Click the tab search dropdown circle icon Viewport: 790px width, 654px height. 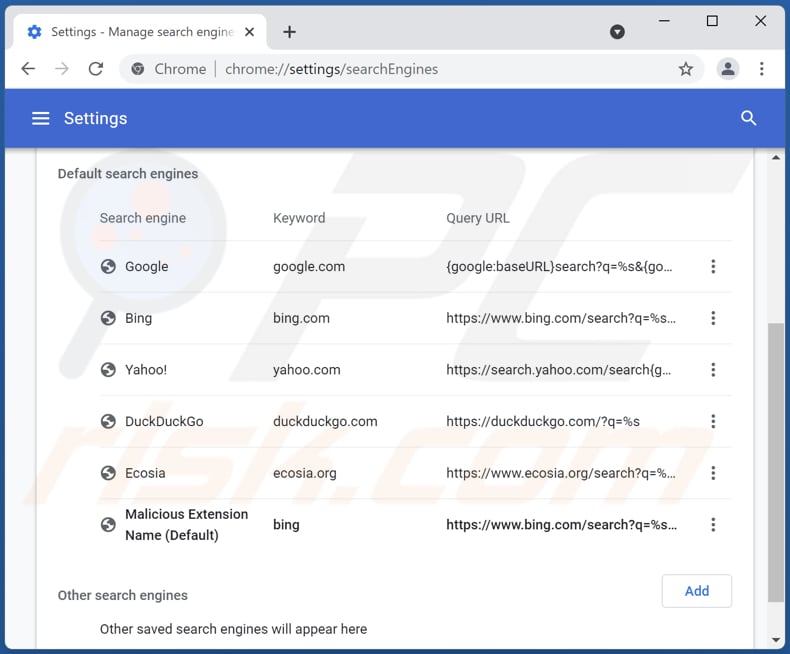(x=617, y=32)
